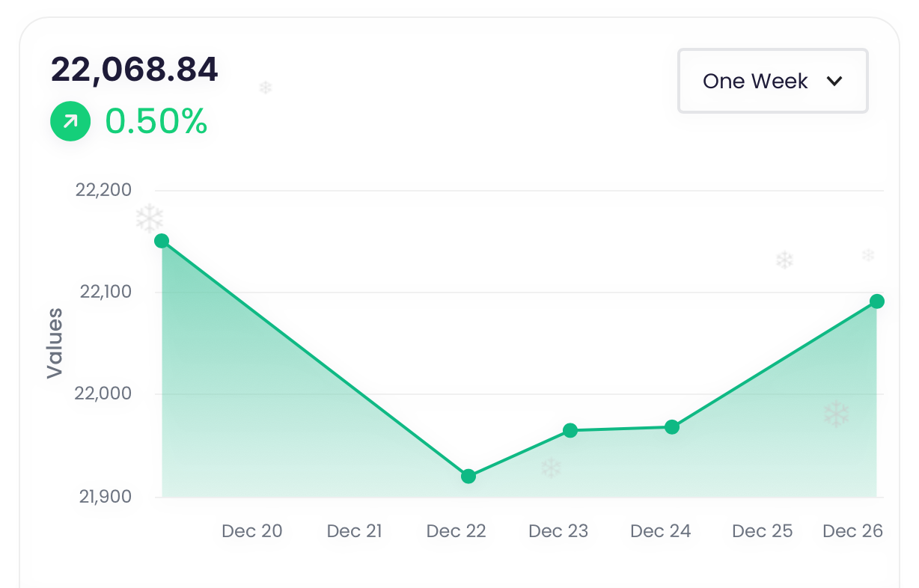Click the large snowflake beside the 22,200 gridline
The height and width of the screenshot is (588, 919).
point(150,219)
